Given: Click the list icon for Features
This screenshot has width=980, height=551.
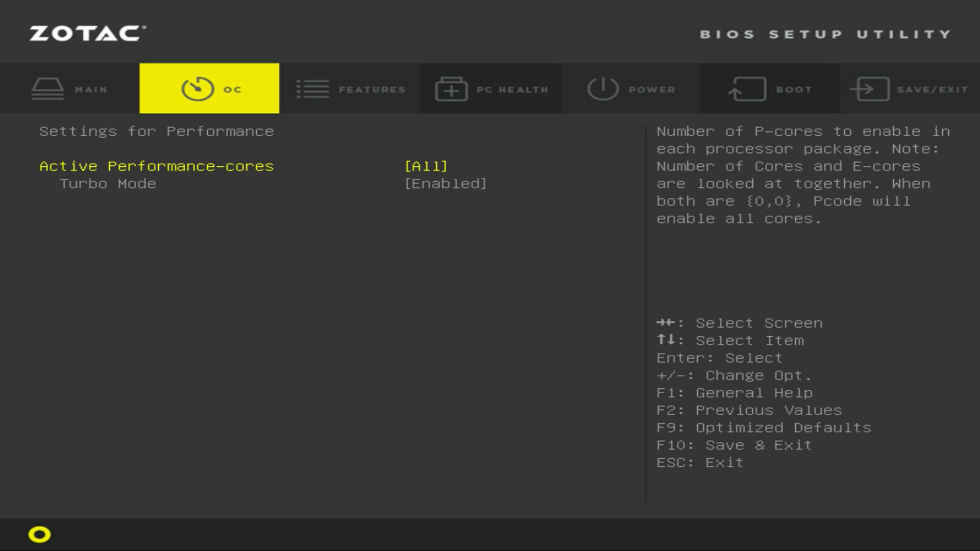Looking at the screenshot, I should 312,89.
